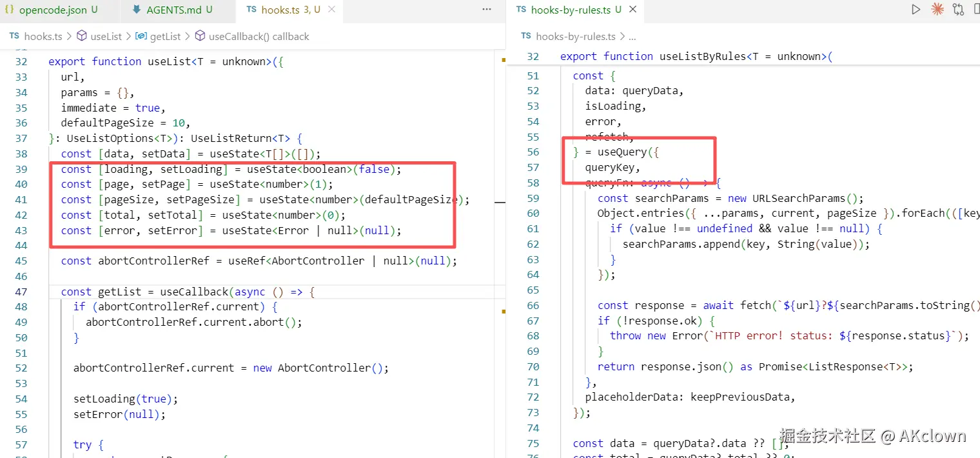The height and width of the screenshot is (458, 980).
Task: Click 'const getList = useCallback' in hooks.ts
Action: pos(144,292)
